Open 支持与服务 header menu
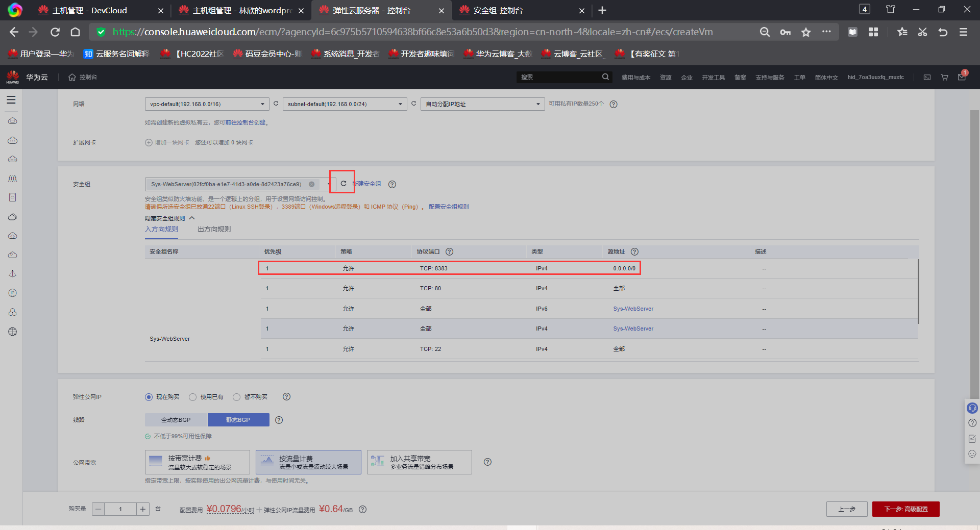The height and width of the screenshot is (530, 980). pyautogui.click(x=770, y=78)
